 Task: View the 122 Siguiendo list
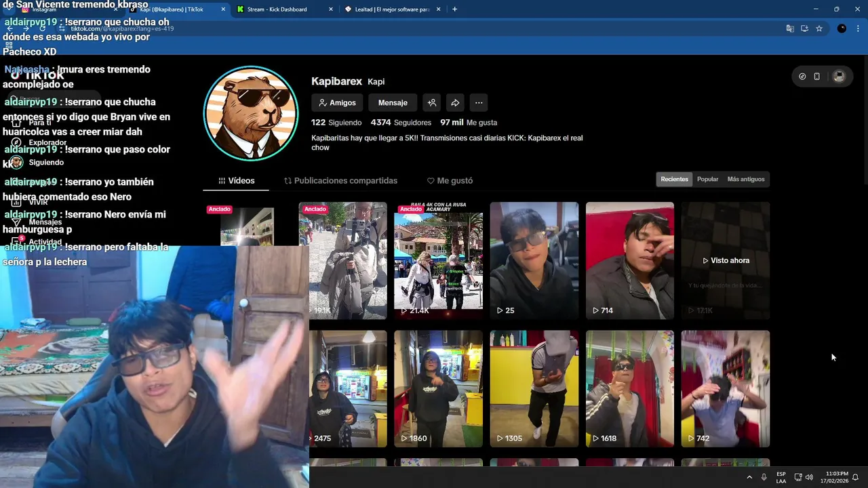[336, 123]
